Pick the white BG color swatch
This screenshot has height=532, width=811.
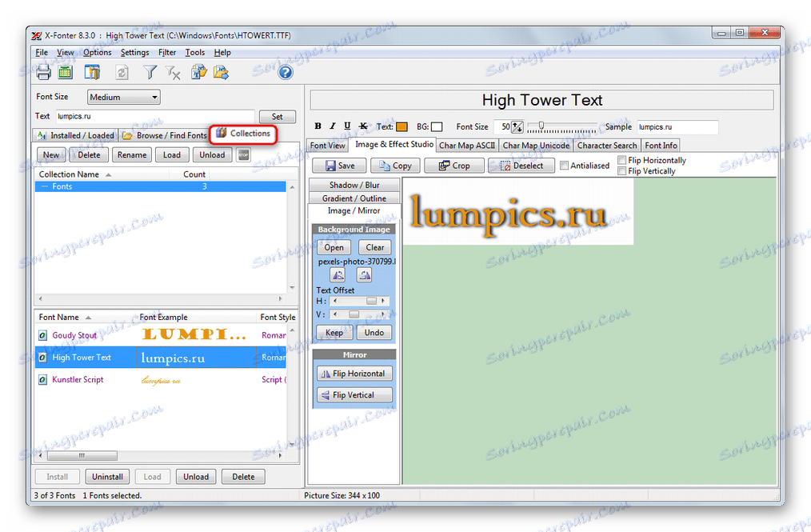[x=437, y=126]
